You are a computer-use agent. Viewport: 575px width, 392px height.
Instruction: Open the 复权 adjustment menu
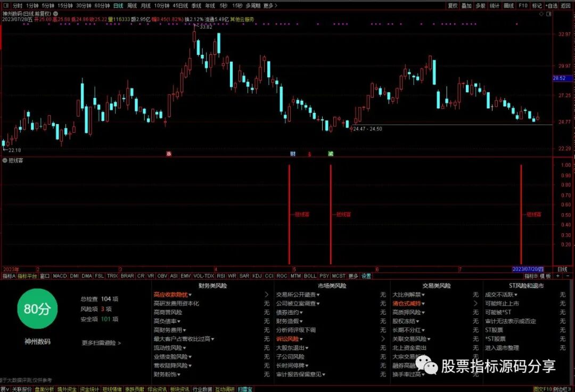453,5
